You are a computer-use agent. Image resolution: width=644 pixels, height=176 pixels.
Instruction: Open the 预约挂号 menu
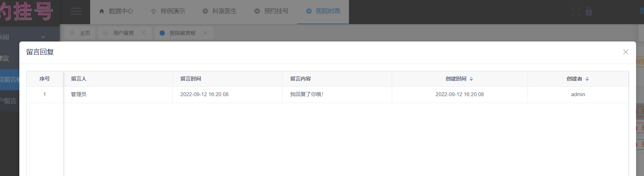pyautogui.click(x=272, y=11)
